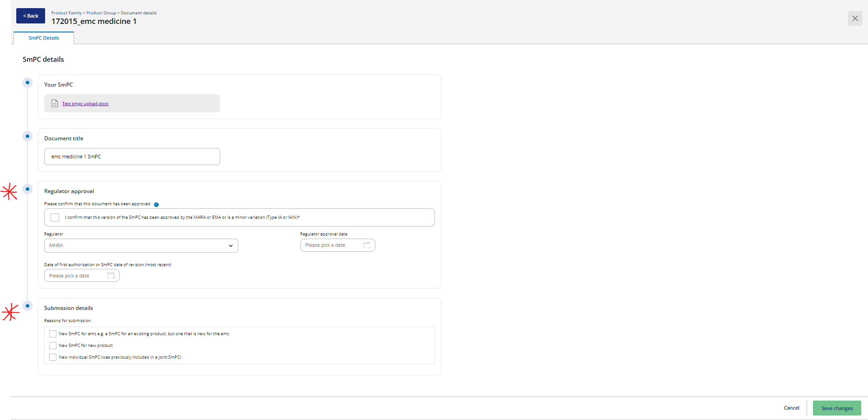
Task: Click the step indicator dot beside Submission details
Action: click(28, 306)
